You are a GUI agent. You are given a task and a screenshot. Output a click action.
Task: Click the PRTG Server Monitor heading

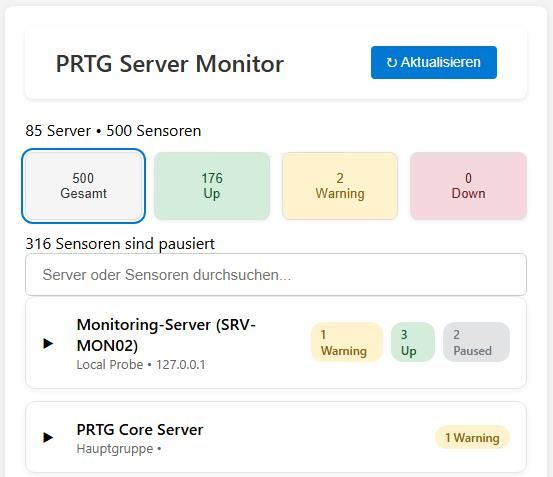(x=170, y=64)
